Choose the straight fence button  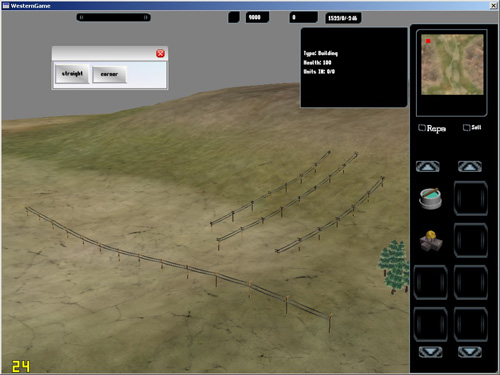click(72, 74)
